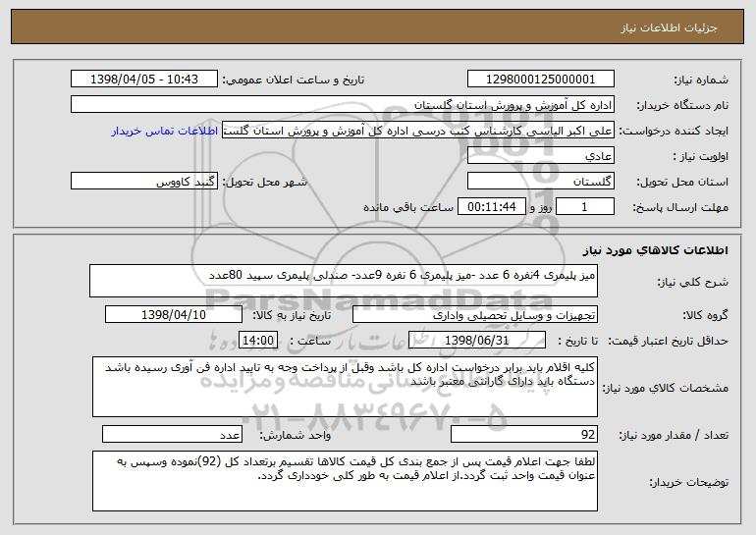Click the label مشخصات کالای مورد نیاز
Screen dimensions: 756x535
coord(666,388)
